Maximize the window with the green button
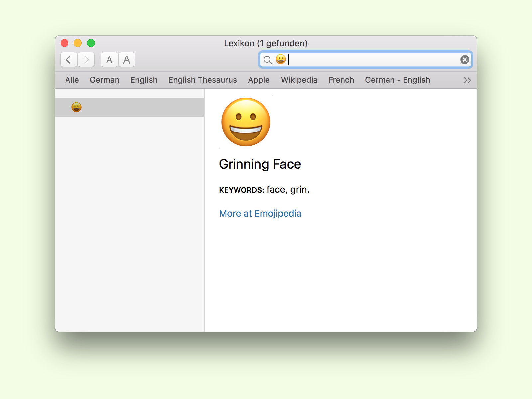This screenshot has height=399, width=532. 91,43
